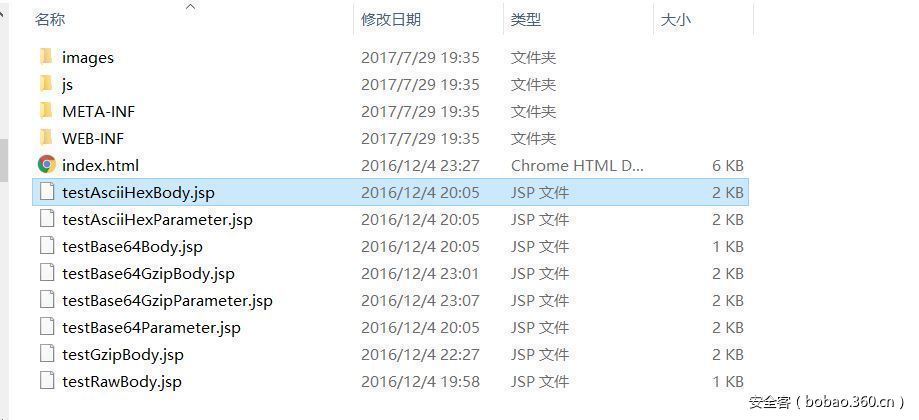Click the Chrome icon next to index.html
Viewport: 919px width, 420px height.
pyautogui.click(x=47, y=165)
